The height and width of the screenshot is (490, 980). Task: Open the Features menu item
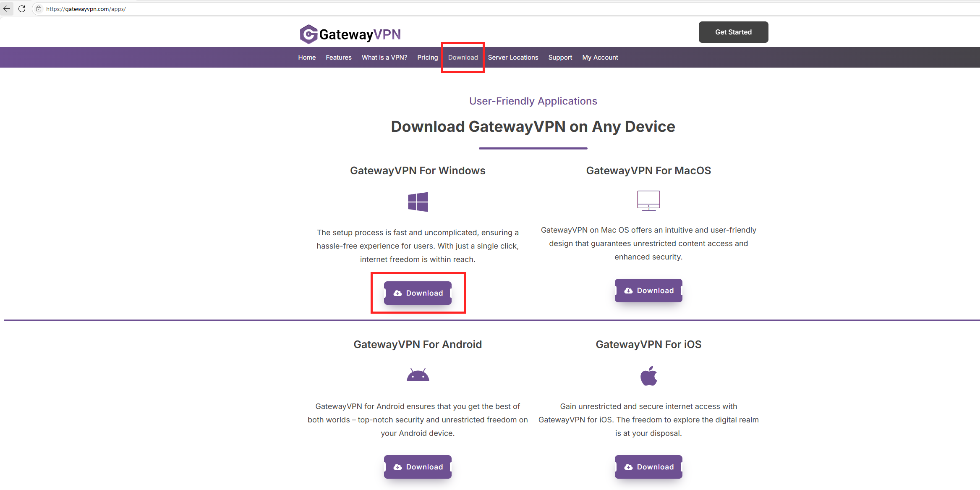pos(339,58)
